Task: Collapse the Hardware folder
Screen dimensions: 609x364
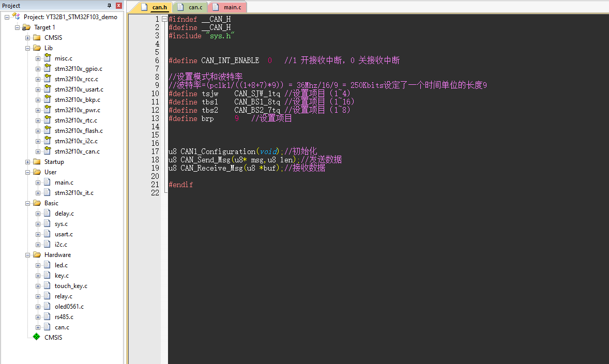Action: click(x=27, y=255)
